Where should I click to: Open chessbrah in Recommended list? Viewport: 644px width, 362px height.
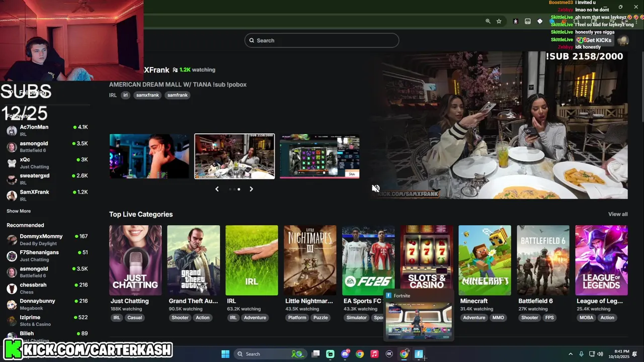[x=47, y=288]
